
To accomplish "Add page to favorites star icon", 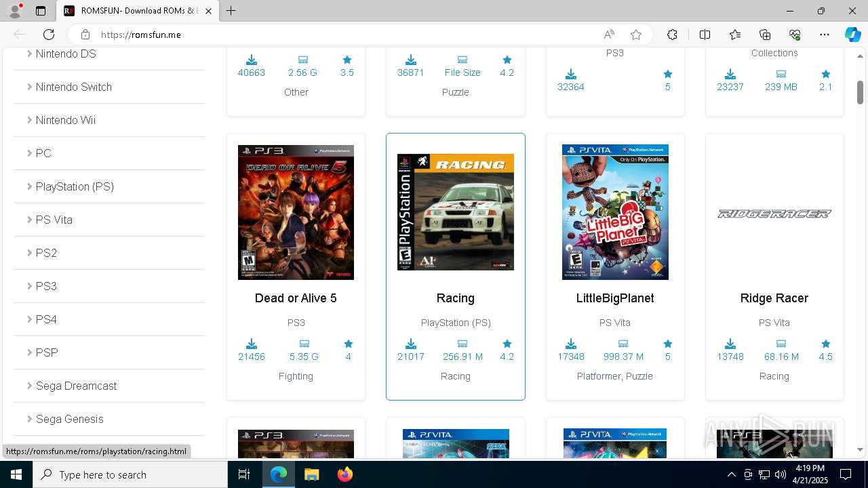I will [x=636, y=35].
